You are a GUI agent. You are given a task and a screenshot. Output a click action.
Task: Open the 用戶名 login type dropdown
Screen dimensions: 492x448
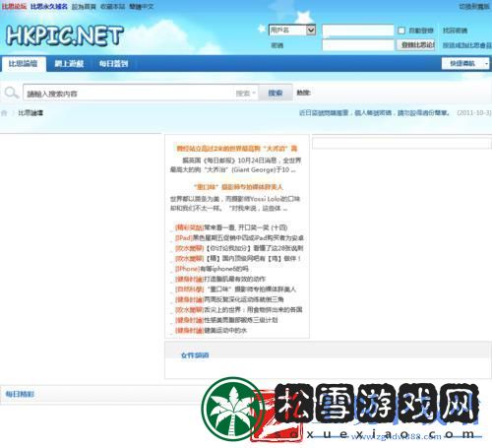click(292, 31)
